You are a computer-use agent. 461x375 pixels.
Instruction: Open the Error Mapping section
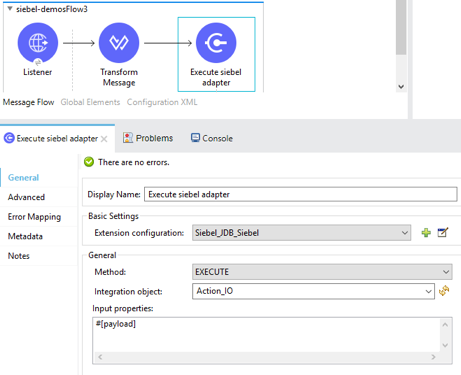pos(34,217)
